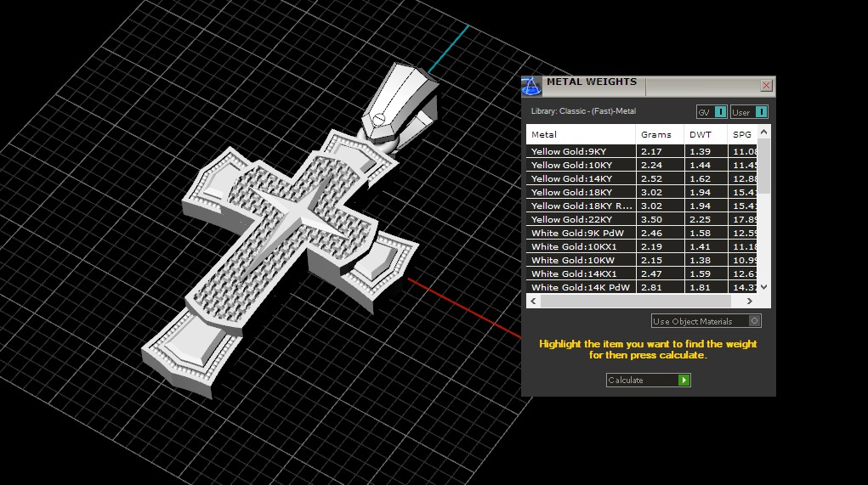Click the cross pendant's center star
868x485 pixels.
coord(299,213)
